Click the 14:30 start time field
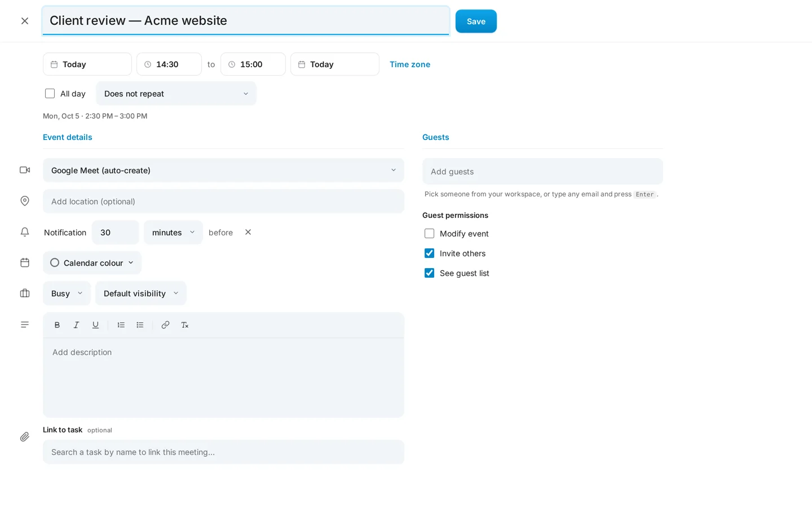Screen dimensions: 812x508 (x=169, y=64)
